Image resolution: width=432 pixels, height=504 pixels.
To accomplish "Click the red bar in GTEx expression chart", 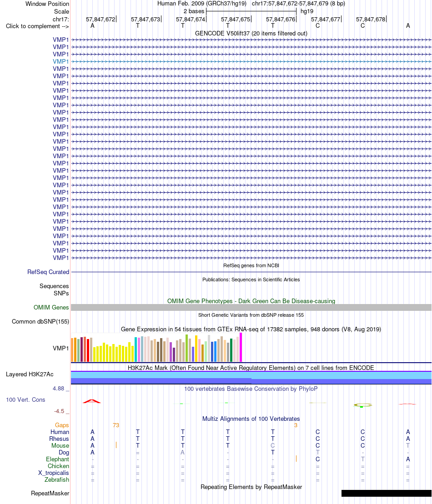I will click(x=88, y=350).
